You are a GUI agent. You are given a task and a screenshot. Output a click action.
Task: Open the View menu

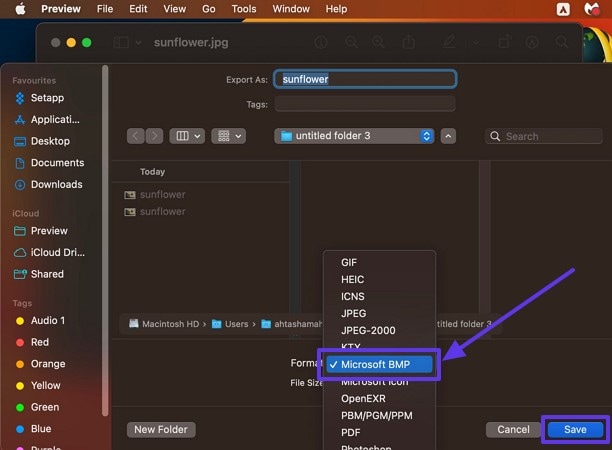(x=174, y=9)
